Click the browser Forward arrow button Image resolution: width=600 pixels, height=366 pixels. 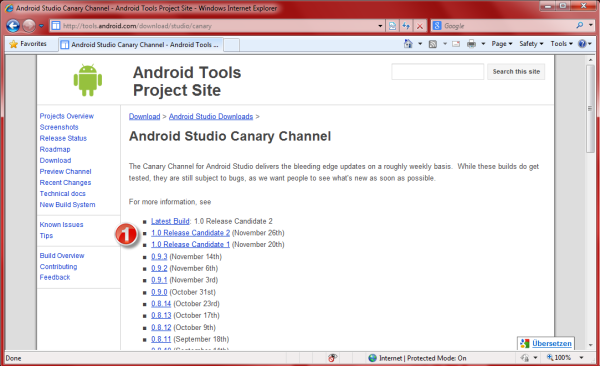click(29, 26)
